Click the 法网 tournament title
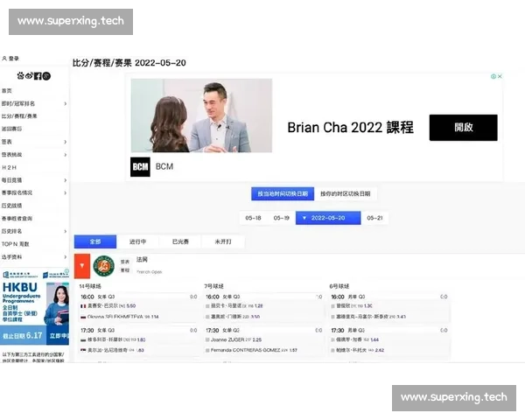525x420 pixels. (x=142, y=260)
